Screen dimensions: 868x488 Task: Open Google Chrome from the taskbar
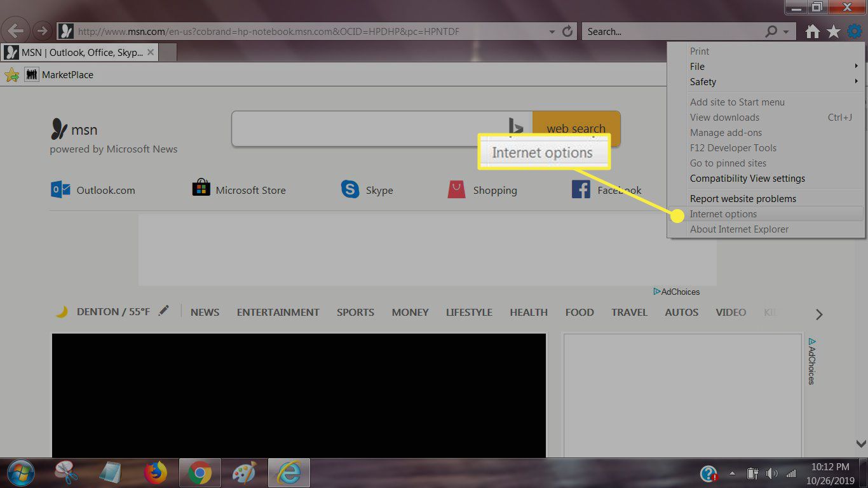point(200,473)
